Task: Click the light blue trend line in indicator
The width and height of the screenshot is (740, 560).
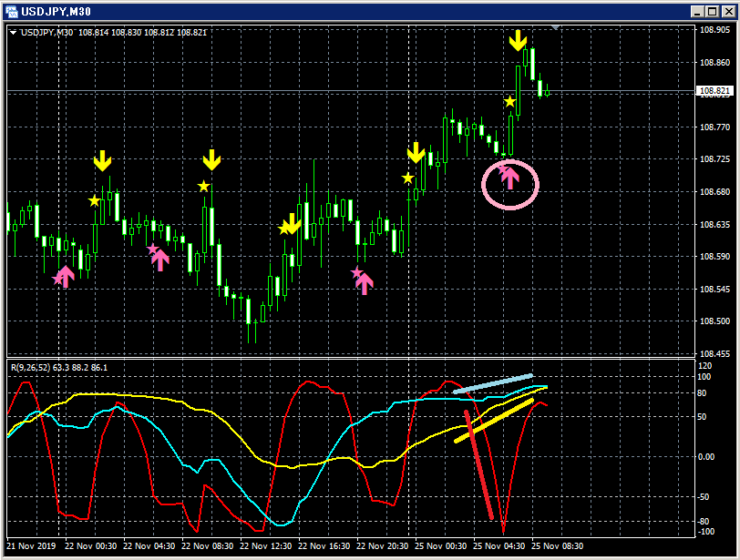Action: pos(493,383)
